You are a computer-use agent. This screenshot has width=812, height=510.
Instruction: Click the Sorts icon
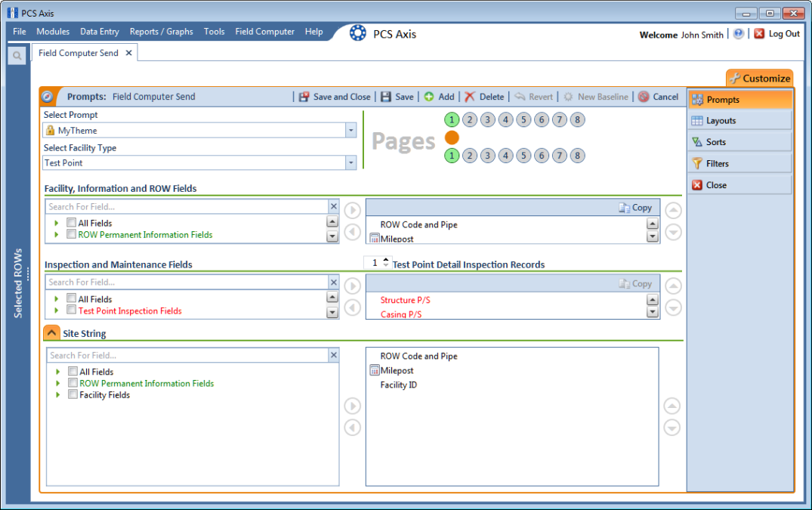697,142
